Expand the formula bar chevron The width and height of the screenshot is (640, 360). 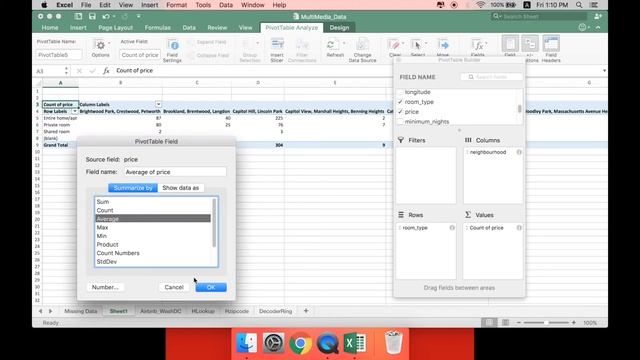604,71
